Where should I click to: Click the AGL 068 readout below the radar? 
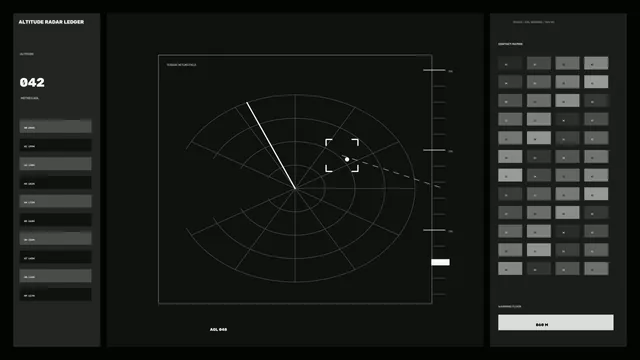coord(218,329)
